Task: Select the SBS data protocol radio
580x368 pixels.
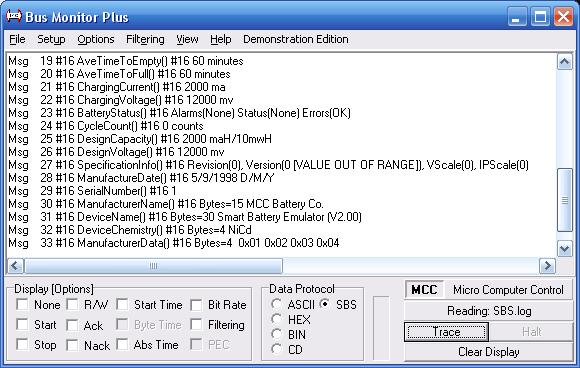Action: coord(325,304)
